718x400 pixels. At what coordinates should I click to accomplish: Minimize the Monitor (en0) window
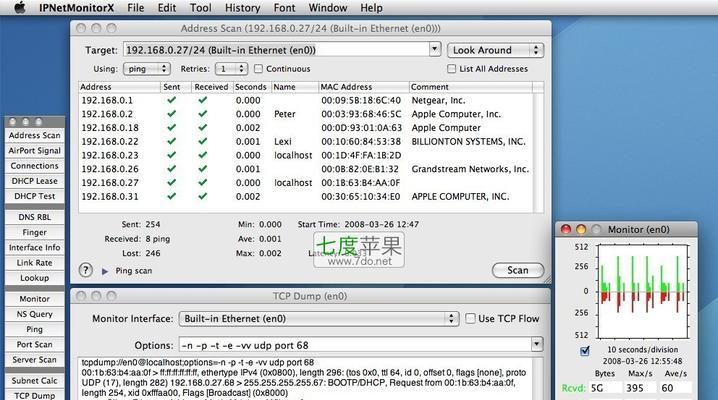(x=581, y=229)
